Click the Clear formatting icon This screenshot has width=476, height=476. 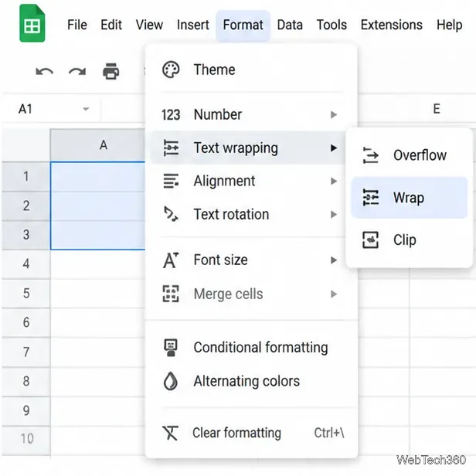[170, 433]
